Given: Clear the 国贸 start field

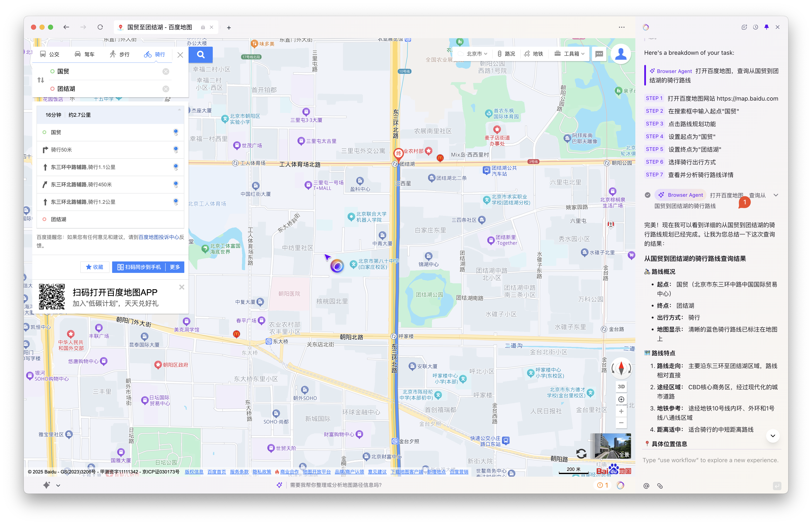Looking at the screenshot, I should pos(166,72).
